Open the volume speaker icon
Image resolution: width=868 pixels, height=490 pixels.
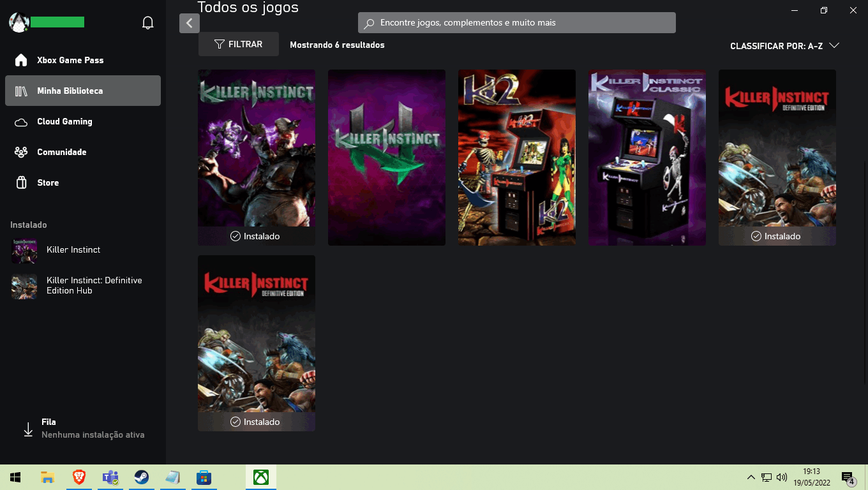(782, 477)
